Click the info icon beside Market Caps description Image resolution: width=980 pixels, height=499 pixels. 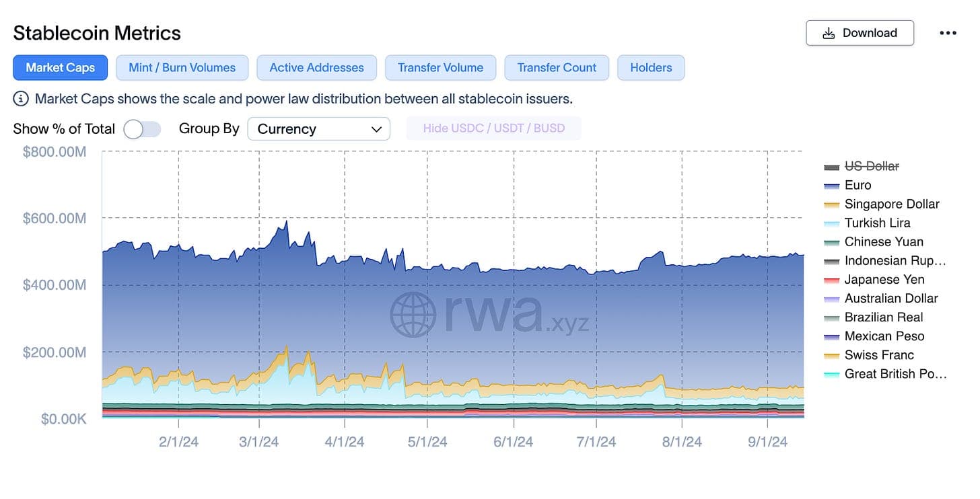[x=22, y=99]
